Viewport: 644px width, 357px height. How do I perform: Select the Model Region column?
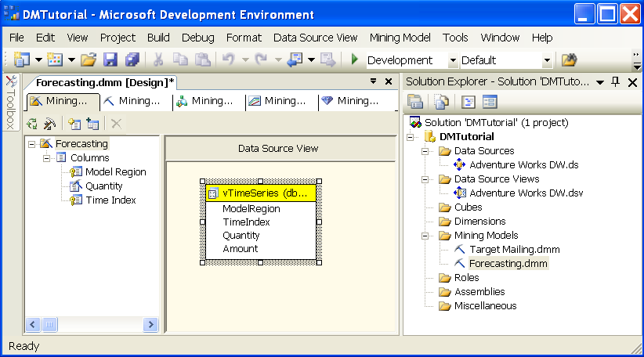click(115, 172)
